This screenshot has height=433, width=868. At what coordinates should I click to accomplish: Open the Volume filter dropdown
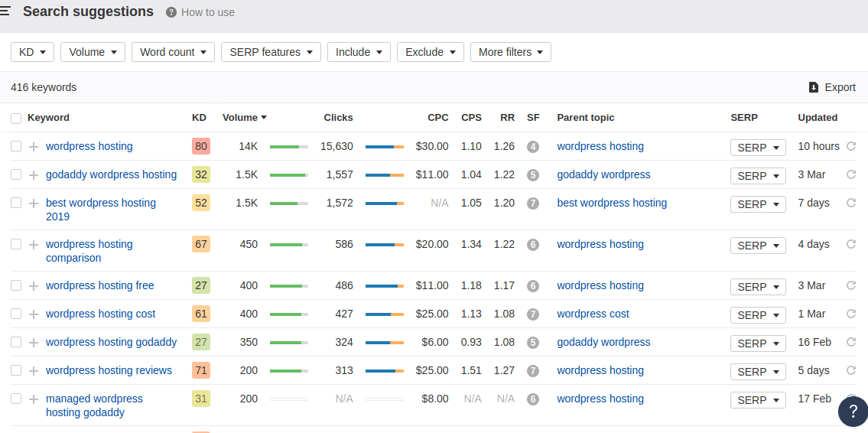click(x=93, y=52)
